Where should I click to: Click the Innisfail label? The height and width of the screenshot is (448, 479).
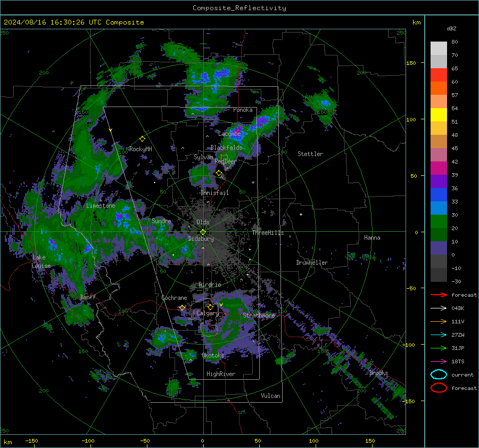click(x=214, y=193)
